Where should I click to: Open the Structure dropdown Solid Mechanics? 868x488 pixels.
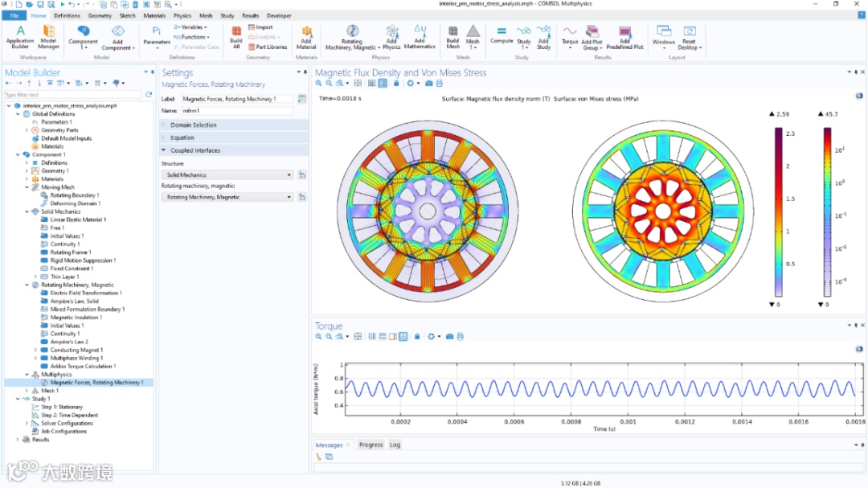[229, 174]
